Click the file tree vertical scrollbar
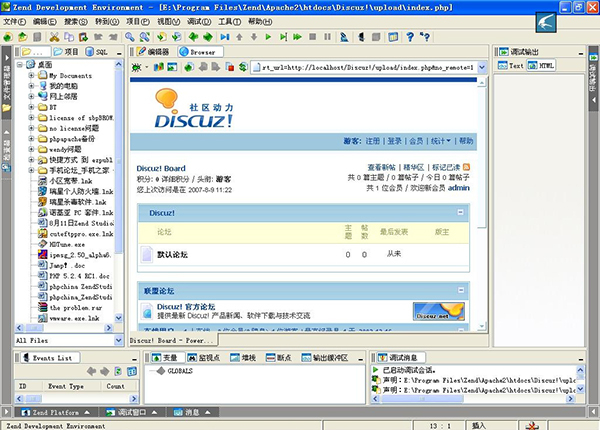The height and width of the screenshot is (430, 600). point(120,200)
